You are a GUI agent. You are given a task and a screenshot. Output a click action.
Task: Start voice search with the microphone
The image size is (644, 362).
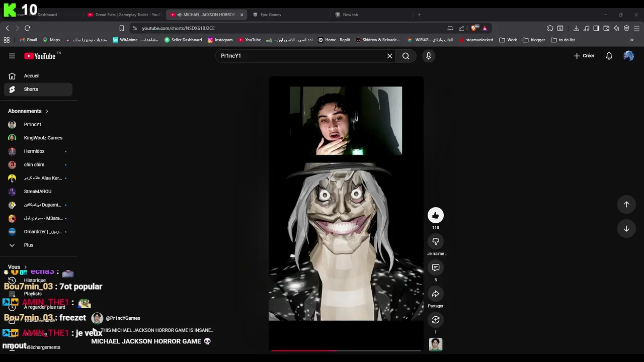pyautogui.click(x=429, y=56)
